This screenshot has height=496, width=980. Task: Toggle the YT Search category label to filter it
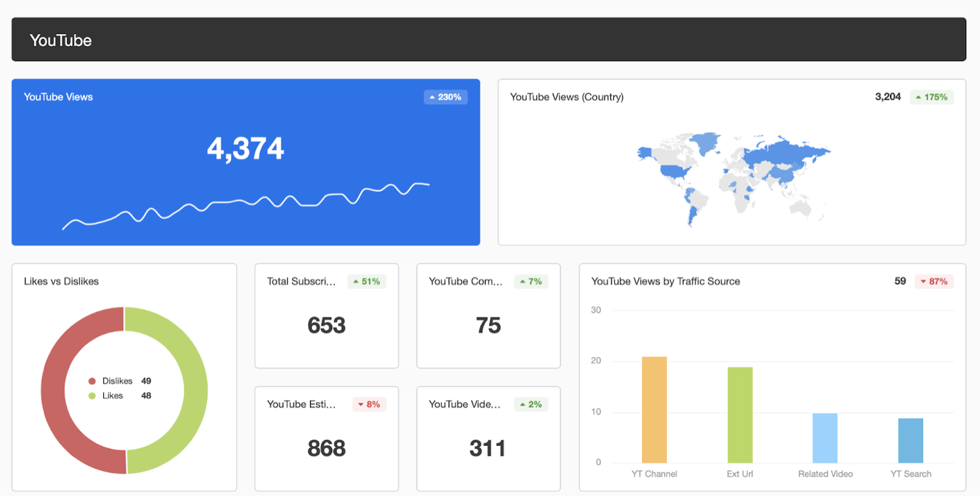911,474
